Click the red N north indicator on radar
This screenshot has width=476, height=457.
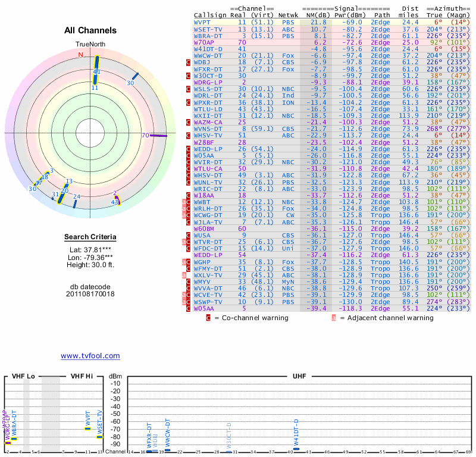coord(81,55)
